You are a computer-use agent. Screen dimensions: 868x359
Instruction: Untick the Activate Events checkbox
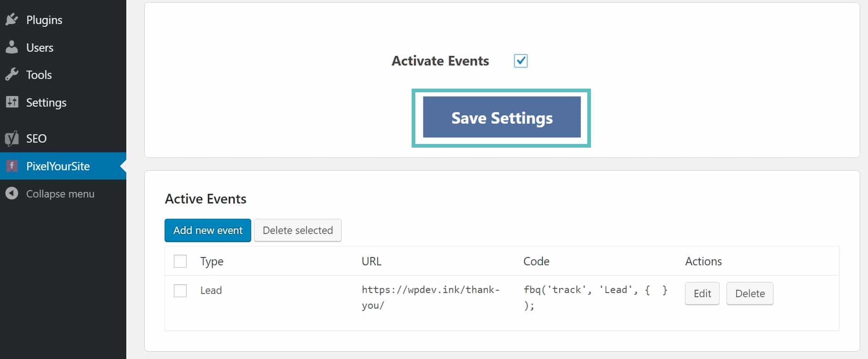click(520, 61)
